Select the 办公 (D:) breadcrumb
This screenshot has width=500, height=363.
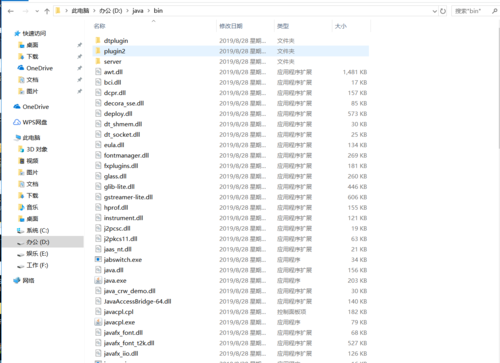[x=111, y=11]
